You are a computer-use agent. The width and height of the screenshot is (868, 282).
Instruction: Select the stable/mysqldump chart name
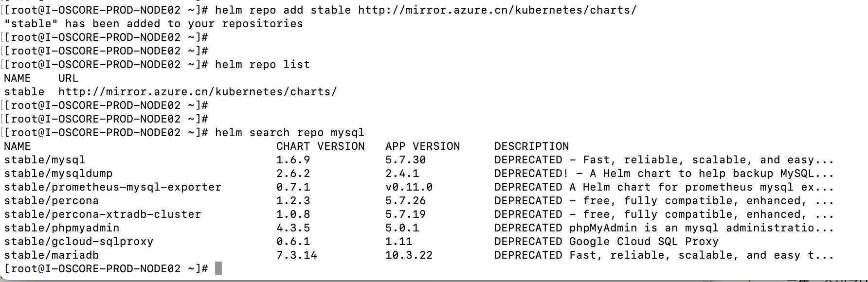(58, 174)
